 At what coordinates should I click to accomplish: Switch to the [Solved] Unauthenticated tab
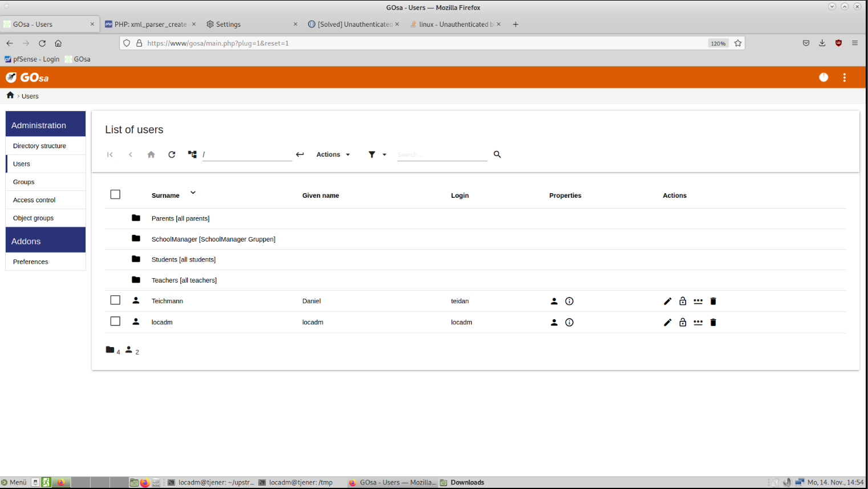click(x=354, y=25)
